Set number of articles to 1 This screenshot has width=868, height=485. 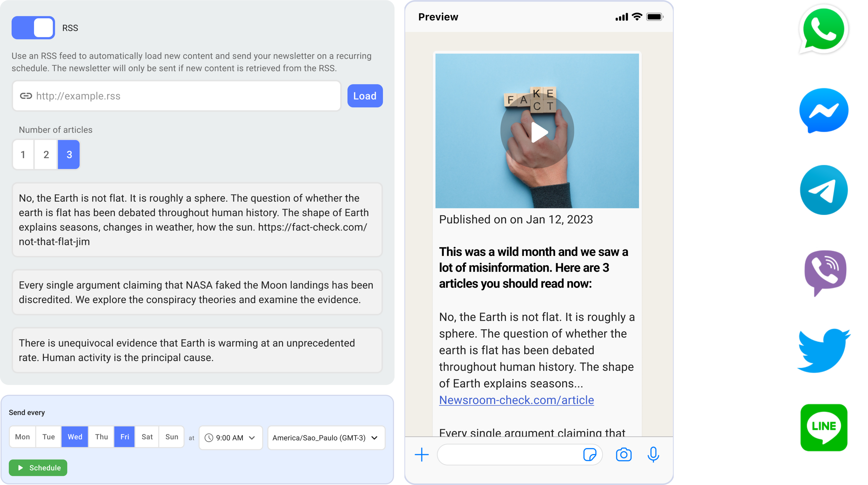[x=23, y=155]
